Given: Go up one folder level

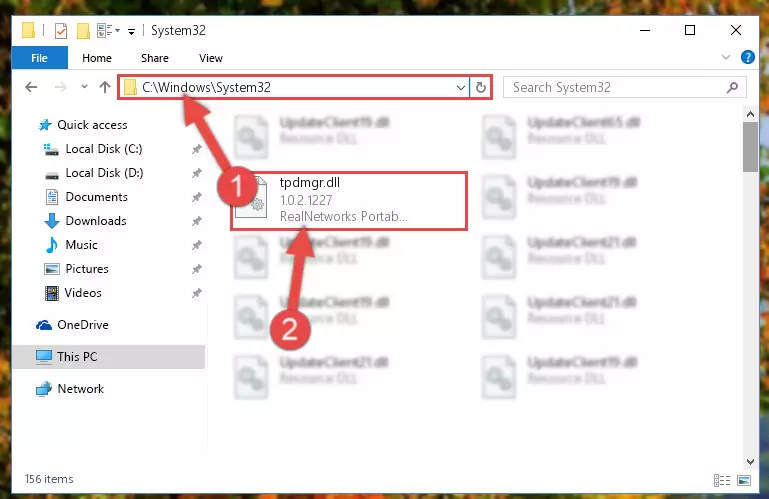Looking at the screenshot, I should (x=104, y=87).
